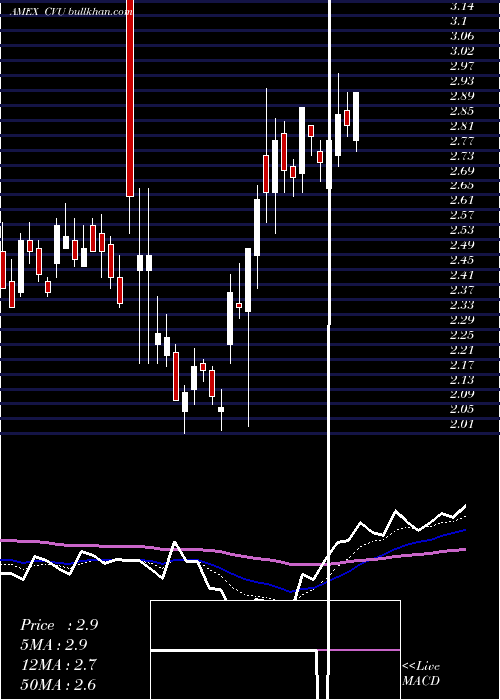500x700 pixels.
Task: Click the 3.14 price axis label
Action: (462, 6)
